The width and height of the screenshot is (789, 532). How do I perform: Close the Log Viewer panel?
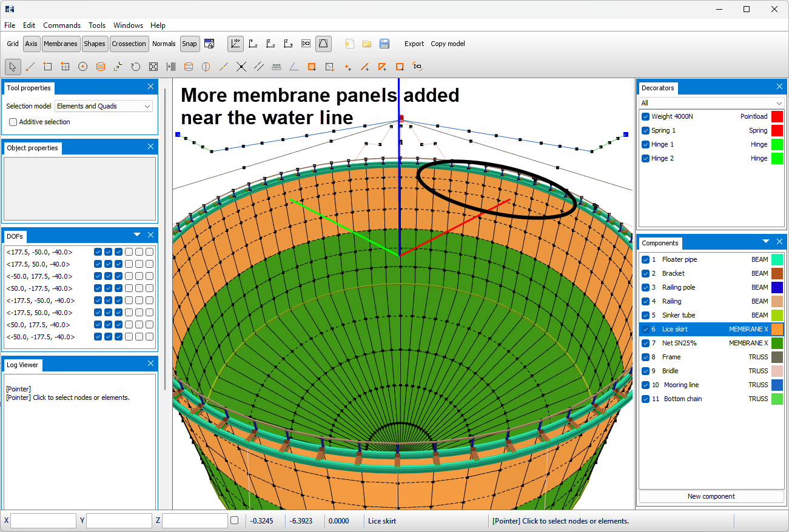[151, 364]
